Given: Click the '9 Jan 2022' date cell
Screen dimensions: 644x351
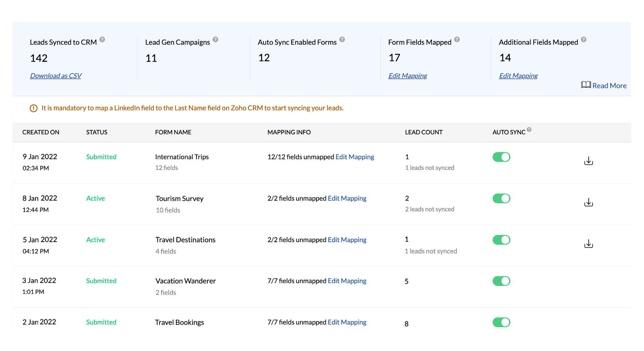Looking at the screenshot, I should [x=40, y=157].
